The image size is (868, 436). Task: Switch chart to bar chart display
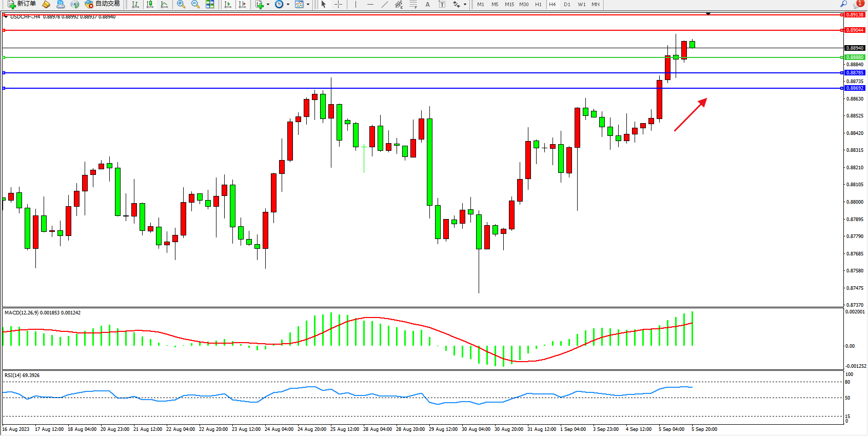tap(135, 5)
